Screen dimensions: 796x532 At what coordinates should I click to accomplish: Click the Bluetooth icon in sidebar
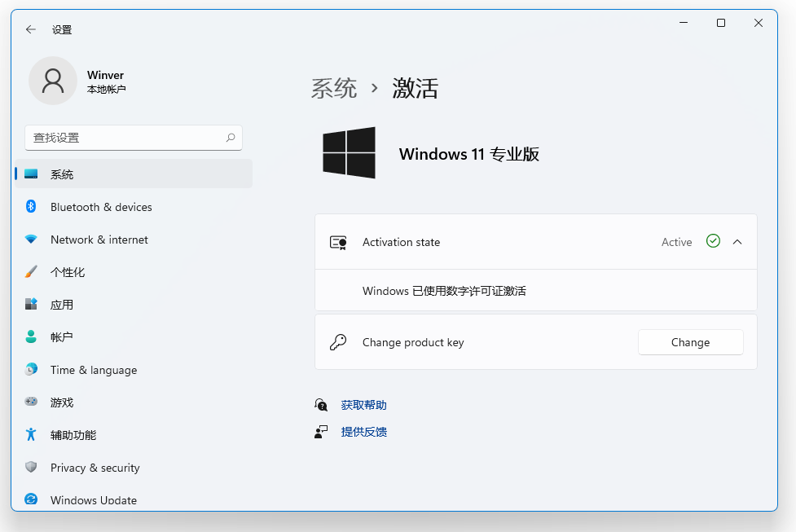click(31, 207)
